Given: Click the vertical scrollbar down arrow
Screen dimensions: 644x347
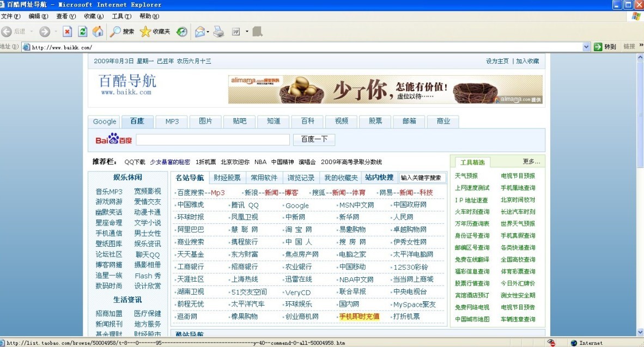Looking at the screenshot, I should tap(640, 332).
